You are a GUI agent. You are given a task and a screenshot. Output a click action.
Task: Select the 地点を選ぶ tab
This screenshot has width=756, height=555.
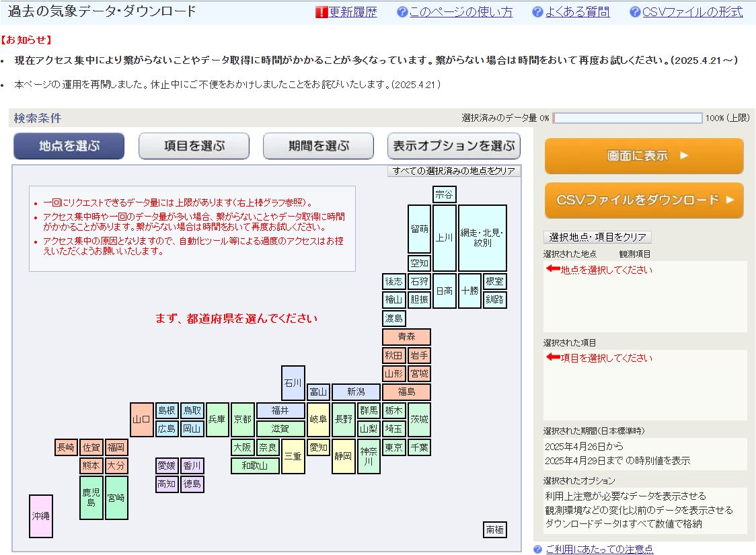coord(69,146)
